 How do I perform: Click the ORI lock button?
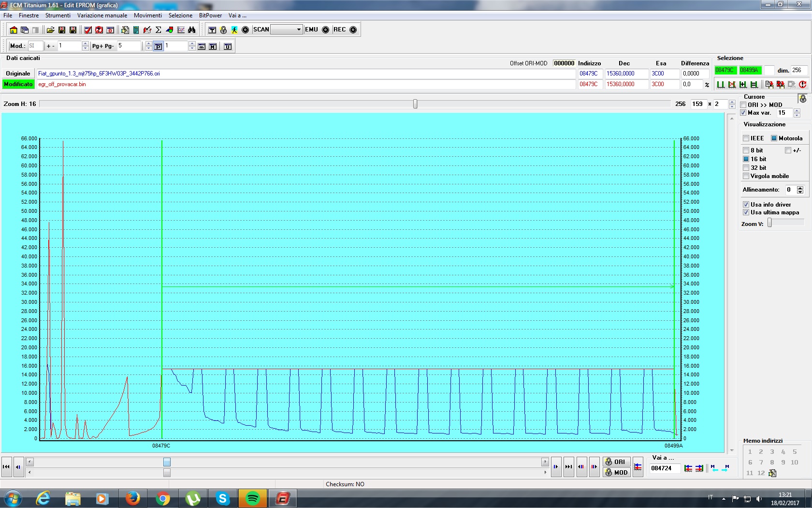[616, 462]
